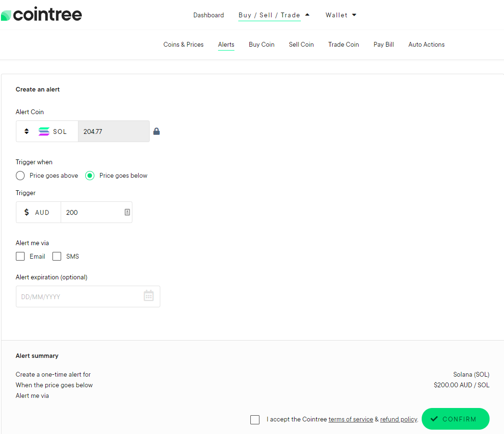This screenshot has width=504, height=434.
Task: Open the terms of service link
Action: click(x=350, y=419)
